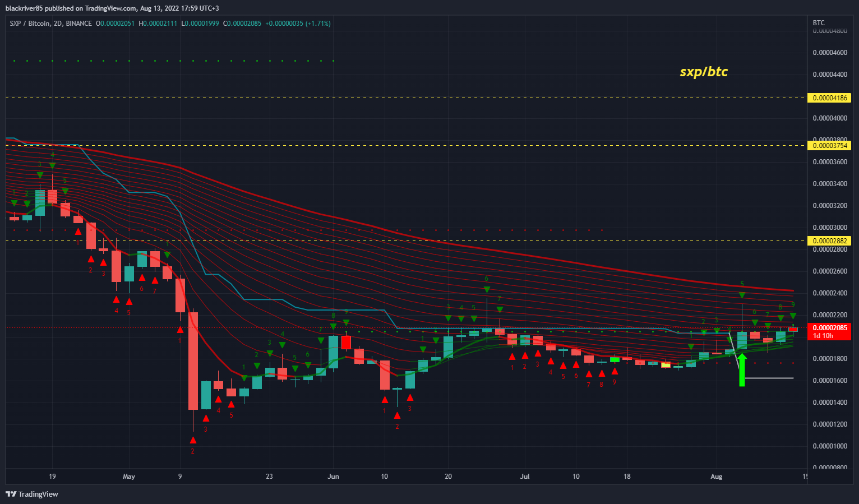Click the 19 date label on the time axis
The width and height of the screenshot is (859, 504).
coord(52,477)
